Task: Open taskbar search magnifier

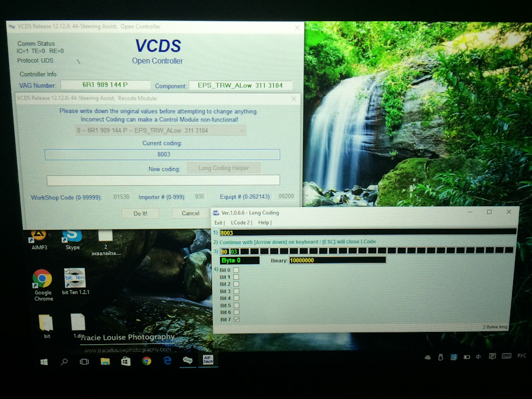Action: tap(64, 362)
